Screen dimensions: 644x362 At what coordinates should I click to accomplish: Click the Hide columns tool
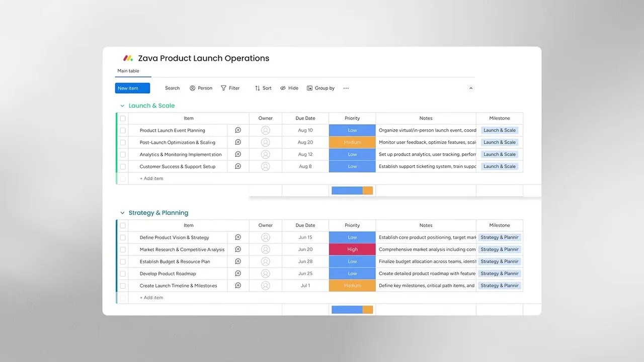(x=289, y=88)
